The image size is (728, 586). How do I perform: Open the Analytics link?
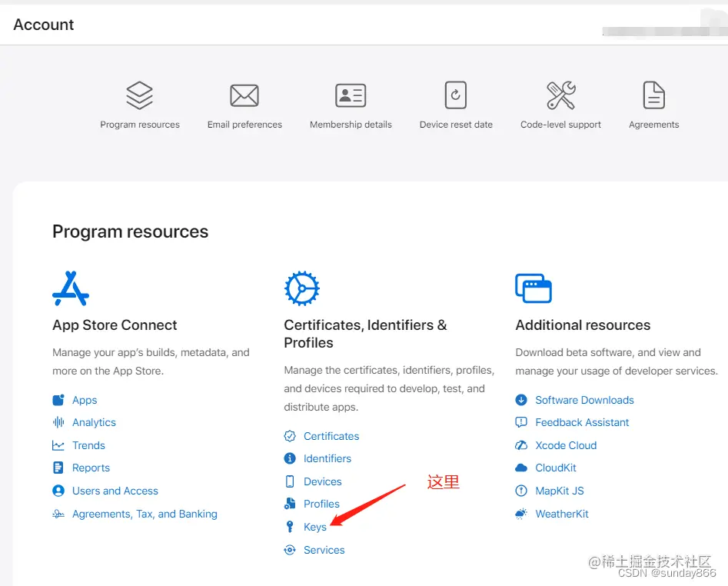(94, 422)
